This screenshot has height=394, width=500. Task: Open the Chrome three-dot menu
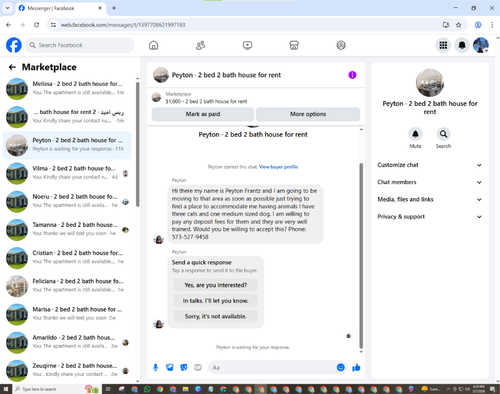(492, 25)
